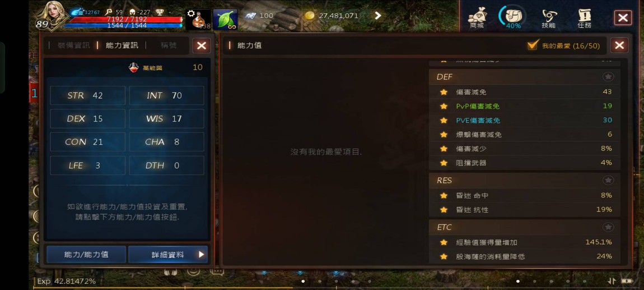The height and width of the screenshot is (290, 644).
Task: Tap the green leaf infinity item slot
Action: [x=225, y=19]
